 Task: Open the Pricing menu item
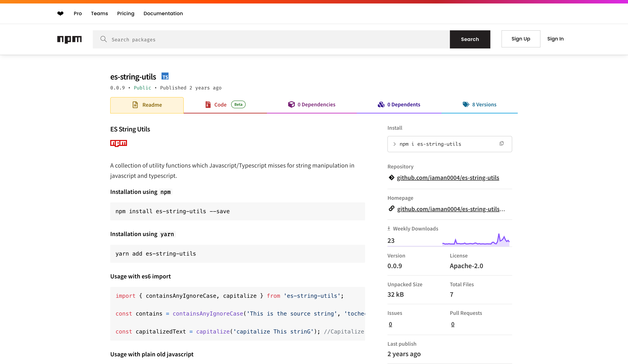126,13
